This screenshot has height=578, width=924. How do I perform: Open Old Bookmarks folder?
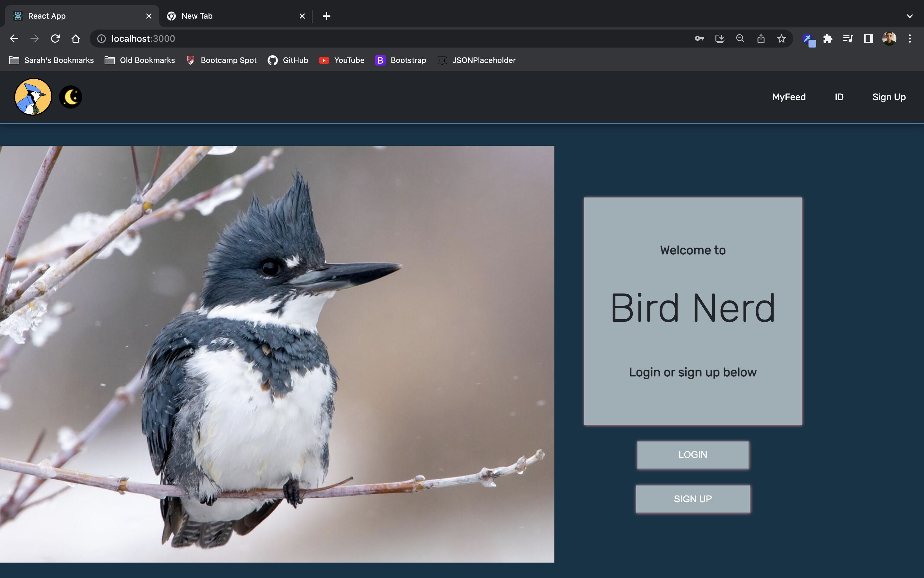140,60
